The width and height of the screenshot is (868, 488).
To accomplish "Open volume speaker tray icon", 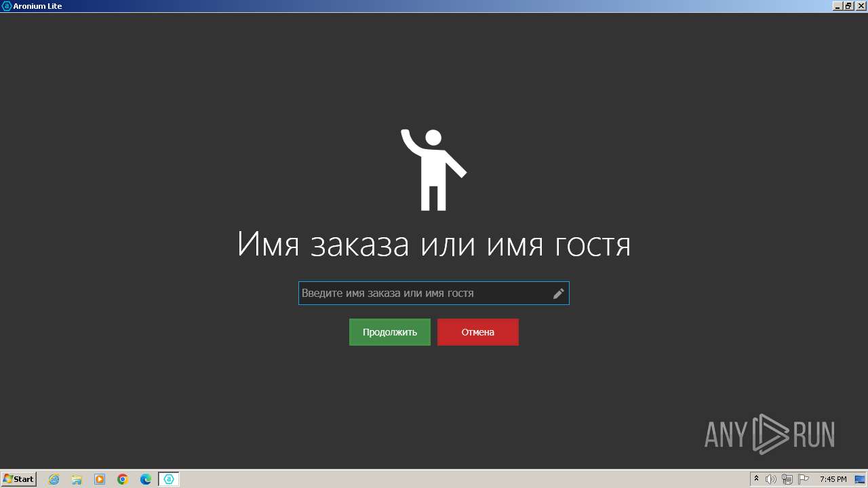I will [771, 479].
